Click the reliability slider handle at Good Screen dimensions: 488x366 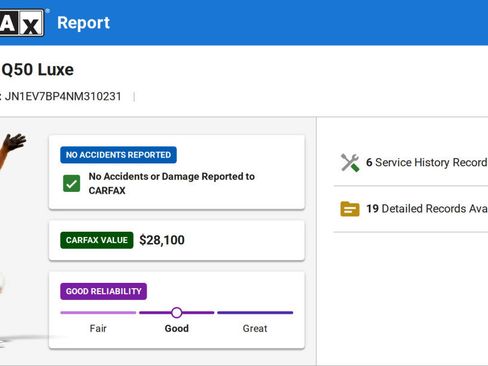(176, 313)
